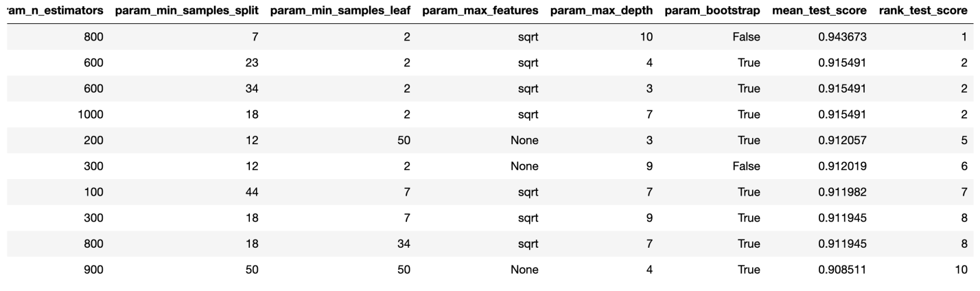
Task: Click the n_estimators value 200
Action: (x=93, y=141)
